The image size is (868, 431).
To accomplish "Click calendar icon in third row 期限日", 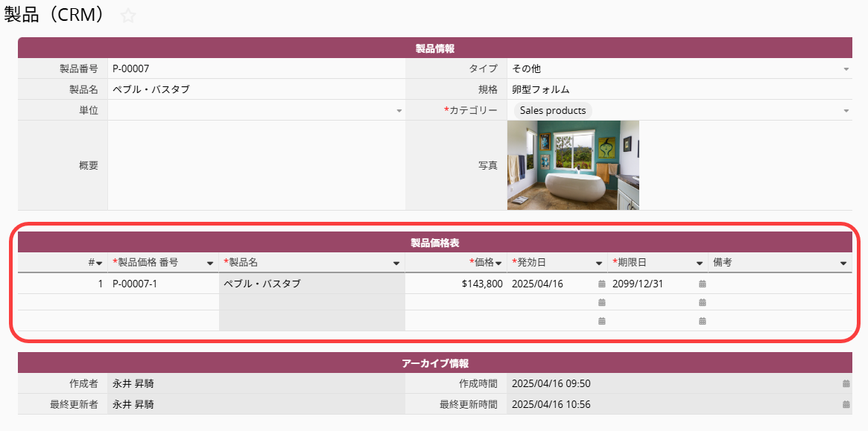I will pyautogui.click(x=702, y=321).
